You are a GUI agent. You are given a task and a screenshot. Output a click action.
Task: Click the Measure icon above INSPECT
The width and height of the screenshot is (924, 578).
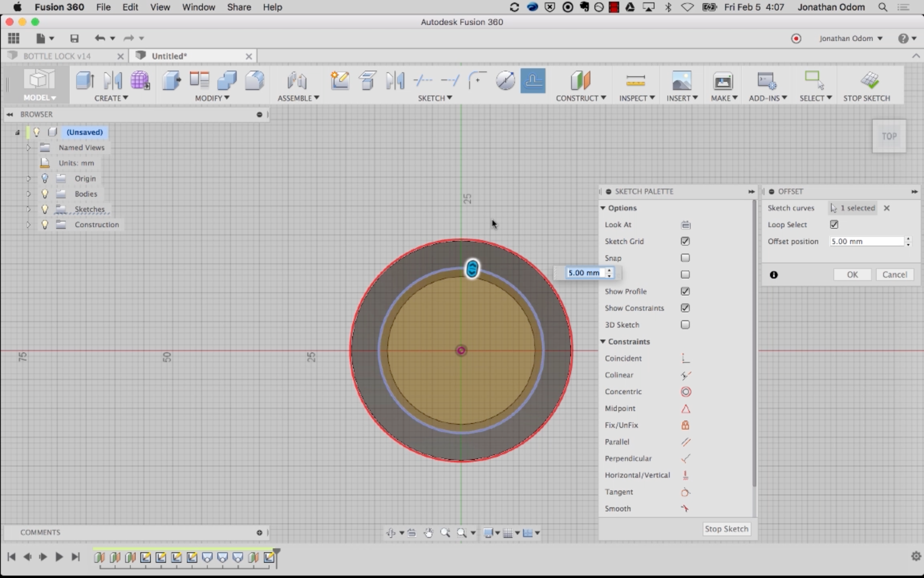click(x=636, y=80)
